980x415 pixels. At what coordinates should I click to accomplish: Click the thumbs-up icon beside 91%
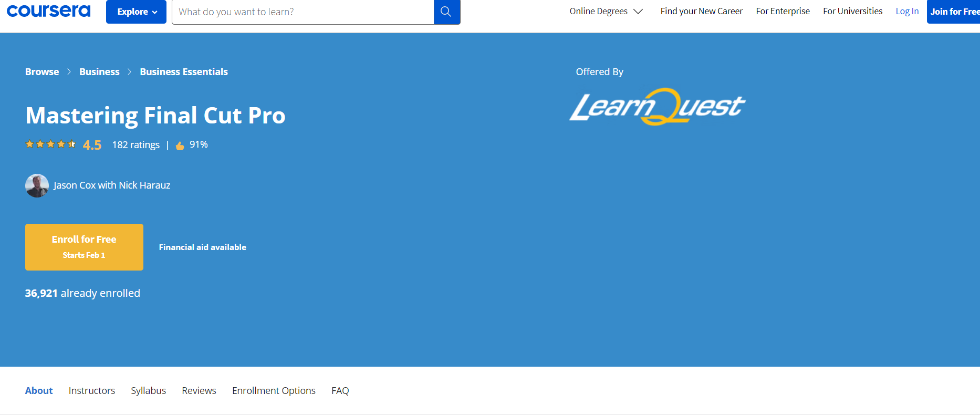click(x=180, y=146)
